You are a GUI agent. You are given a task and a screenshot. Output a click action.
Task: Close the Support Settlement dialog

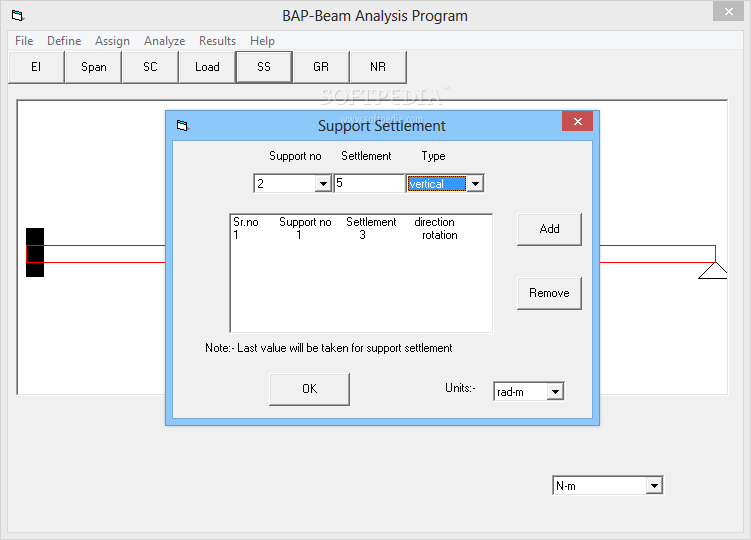tap(578, 121)
